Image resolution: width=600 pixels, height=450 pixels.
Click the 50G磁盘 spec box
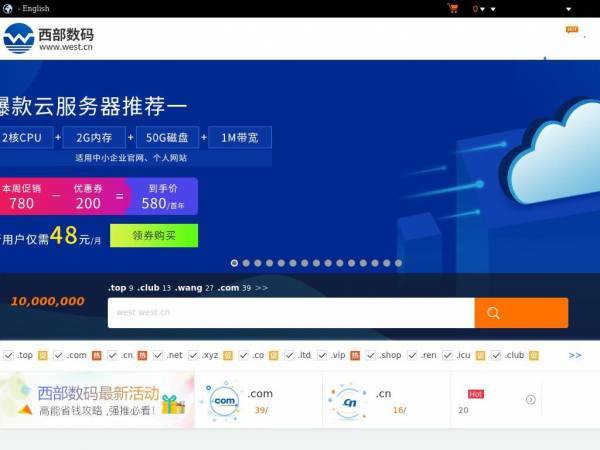tap(167, 137)
